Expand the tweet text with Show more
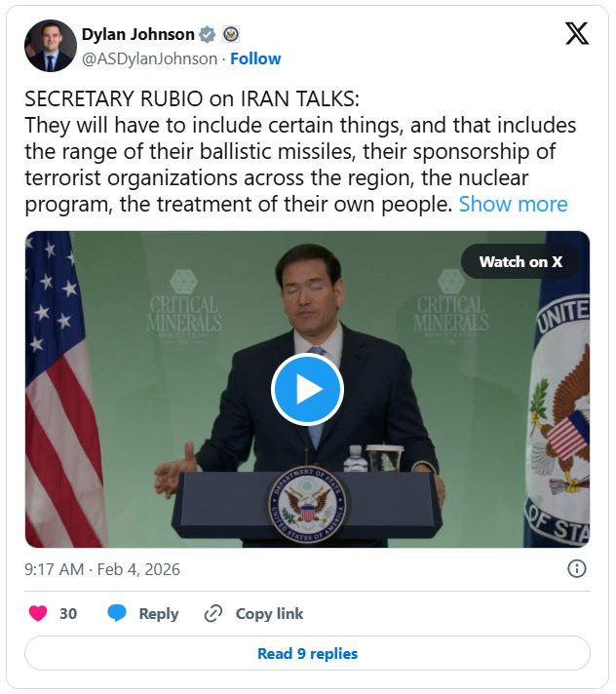This screenshot has height=694, width=616. click(513, 204)
